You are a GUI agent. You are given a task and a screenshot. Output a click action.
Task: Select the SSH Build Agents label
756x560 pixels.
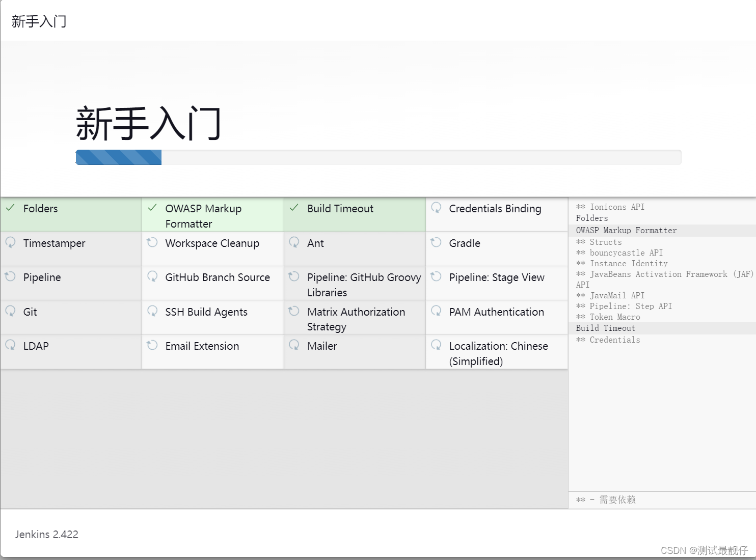pos(206,312)
